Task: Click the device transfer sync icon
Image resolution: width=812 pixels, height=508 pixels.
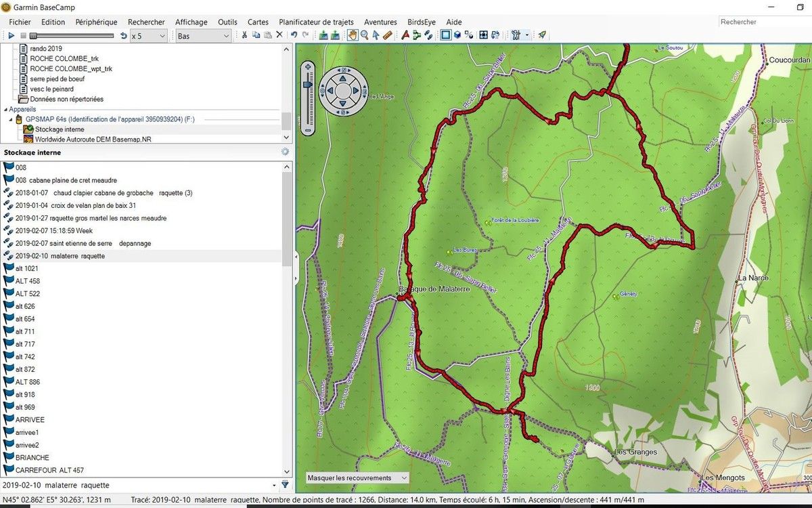Action: [495, 35]
